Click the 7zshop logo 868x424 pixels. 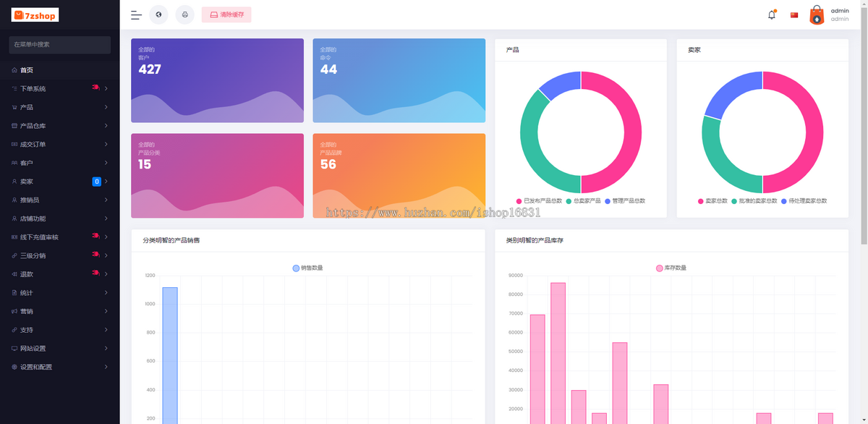pyautogui.click(x=35, y=15)
